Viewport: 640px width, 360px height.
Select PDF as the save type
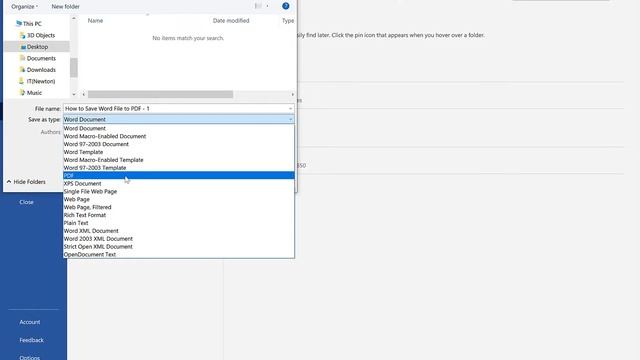point(178,176)
